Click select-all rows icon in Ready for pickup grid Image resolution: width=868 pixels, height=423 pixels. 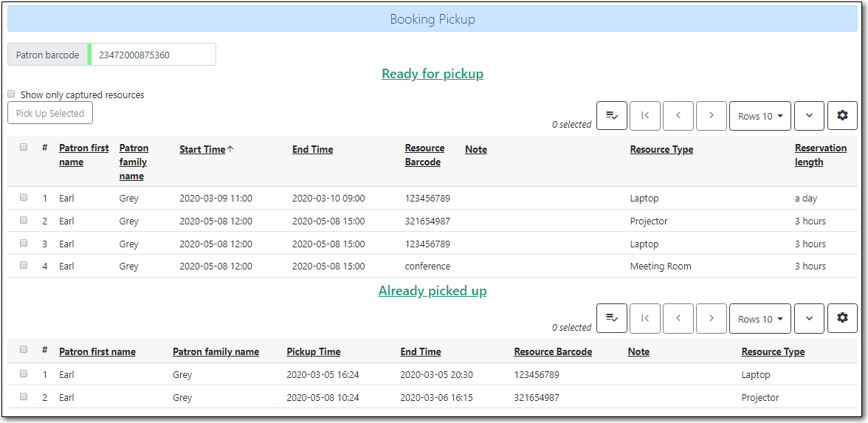[x=611, y=116]
